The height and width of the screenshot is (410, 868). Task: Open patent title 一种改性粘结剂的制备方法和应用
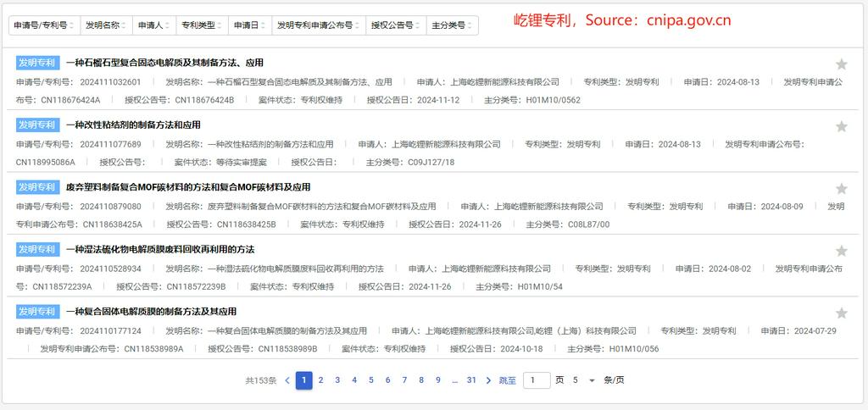point(133,125)
